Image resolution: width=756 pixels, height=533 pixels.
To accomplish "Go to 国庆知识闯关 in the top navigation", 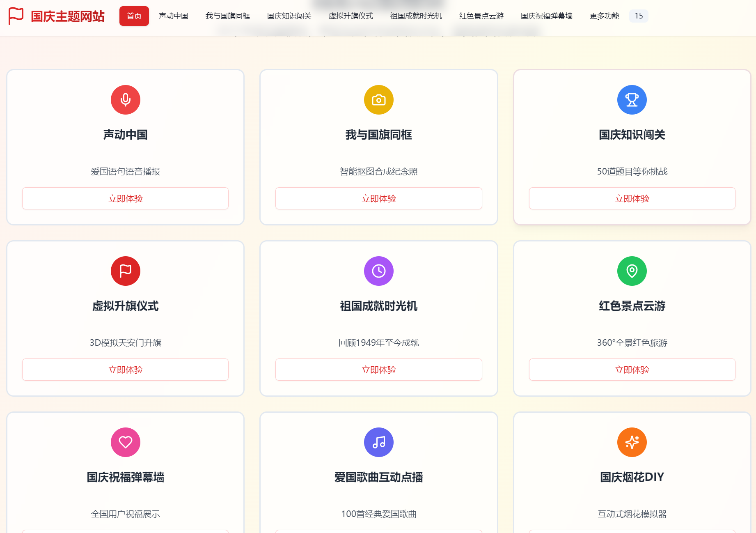I will pyautogui.click(x=289, y=16).
